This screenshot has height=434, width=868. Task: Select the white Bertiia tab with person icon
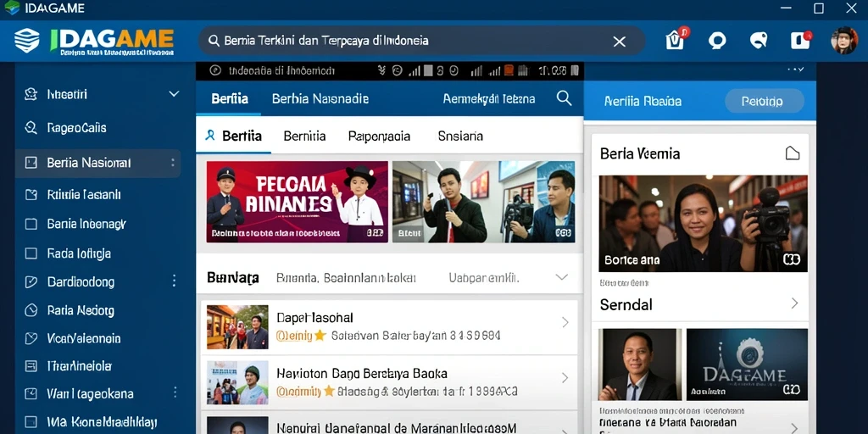point(233,136)
